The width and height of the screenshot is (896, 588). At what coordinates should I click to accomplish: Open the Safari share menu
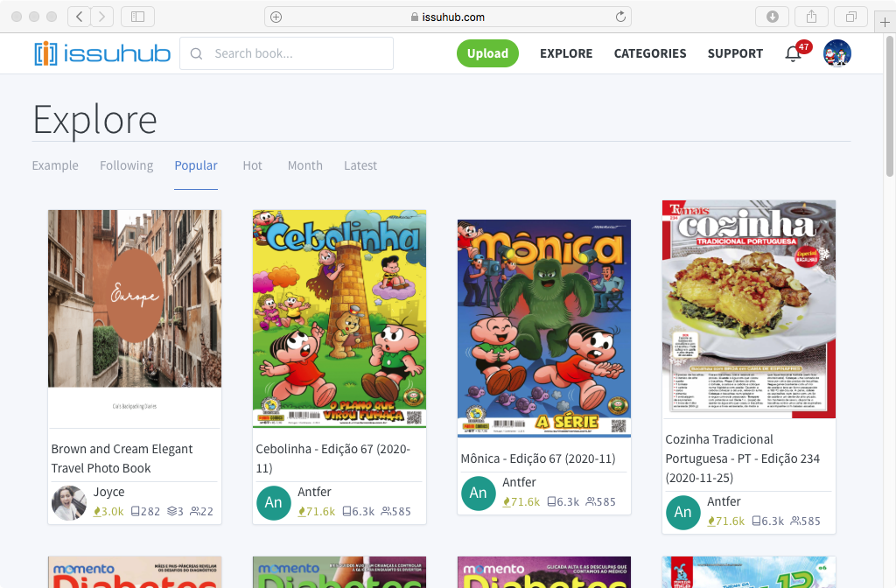pyautogui.click(x=811, y=17)
